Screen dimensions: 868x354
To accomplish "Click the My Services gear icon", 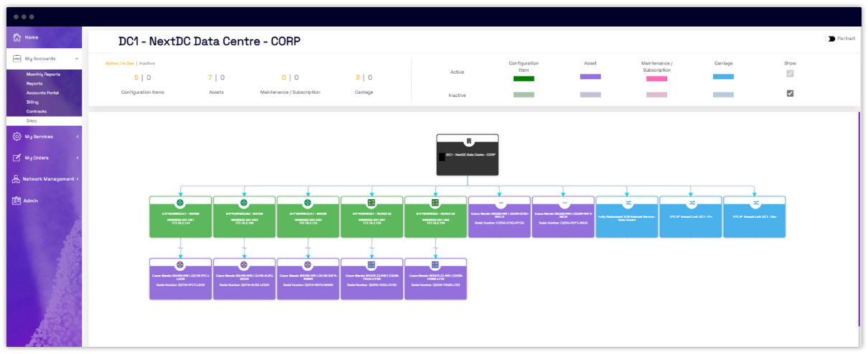I will (17, 136).
